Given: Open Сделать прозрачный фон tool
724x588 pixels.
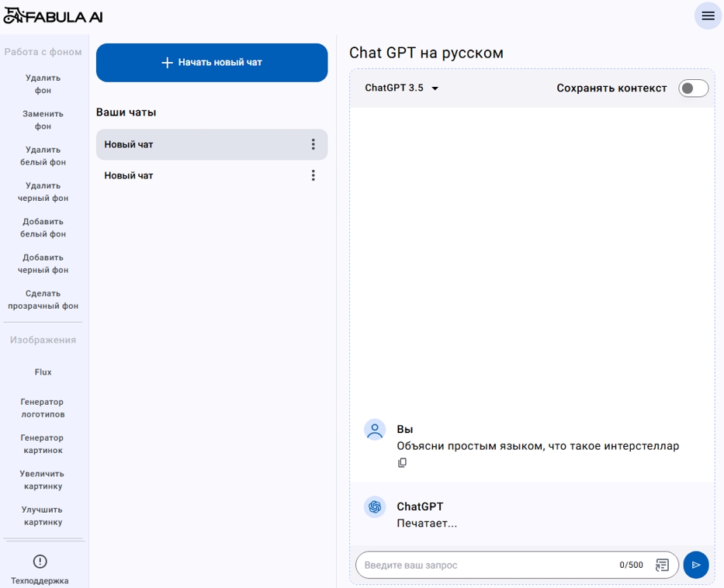Looking at the screenshot, I should point(43,299).
